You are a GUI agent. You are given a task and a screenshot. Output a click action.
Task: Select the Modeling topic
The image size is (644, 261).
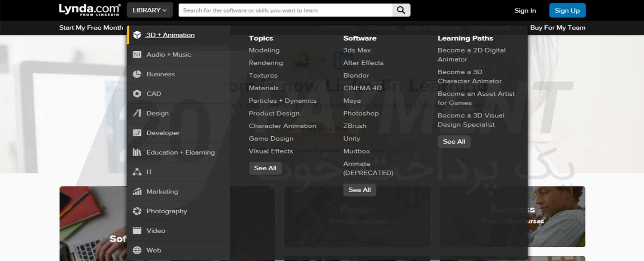(x=264, y=50)
